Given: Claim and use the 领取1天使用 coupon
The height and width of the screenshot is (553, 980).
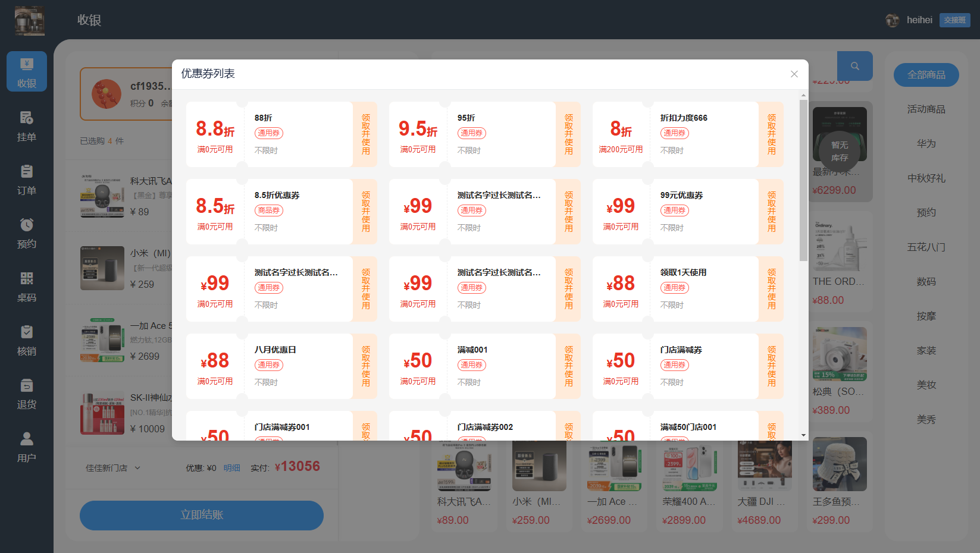Looking at the screenshot, I should point(771,289).
